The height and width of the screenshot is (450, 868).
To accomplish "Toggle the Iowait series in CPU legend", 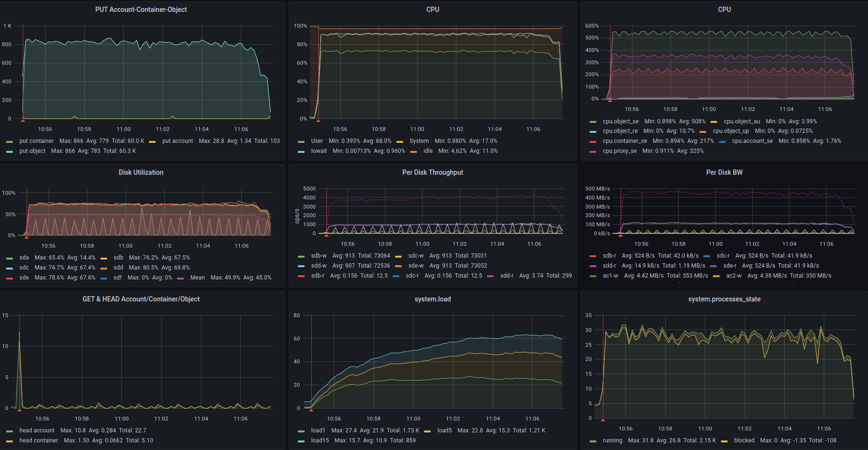I will click(x=319, y=151).
